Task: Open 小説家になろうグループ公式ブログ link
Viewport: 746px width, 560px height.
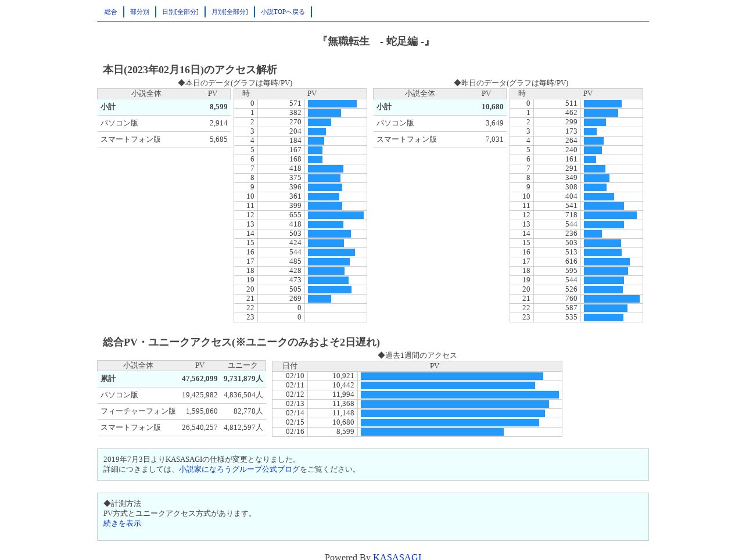Action: coord(239,469)
